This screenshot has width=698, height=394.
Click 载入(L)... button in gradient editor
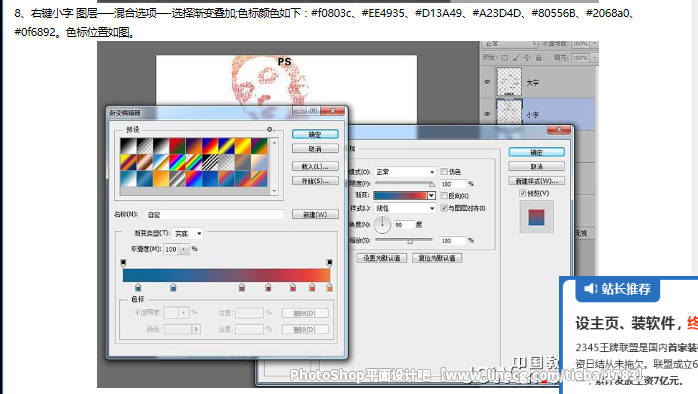tap(315, 166)
